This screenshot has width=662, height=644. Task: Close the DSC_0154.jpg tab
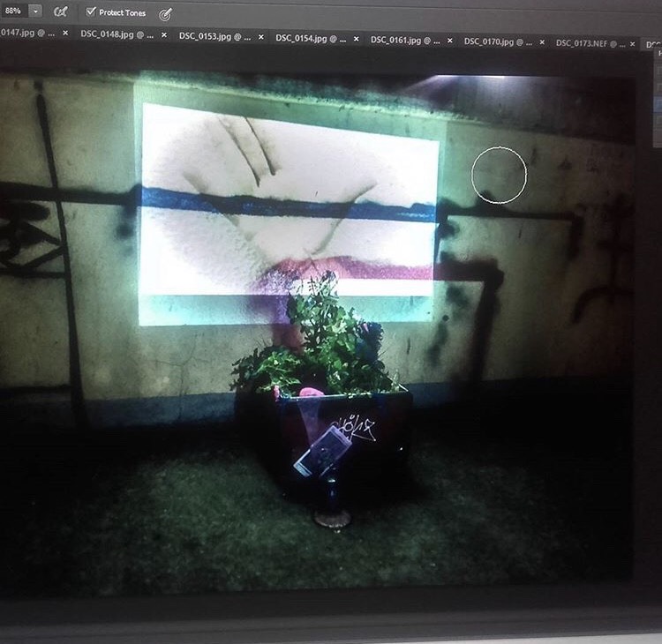click(355, 40)
